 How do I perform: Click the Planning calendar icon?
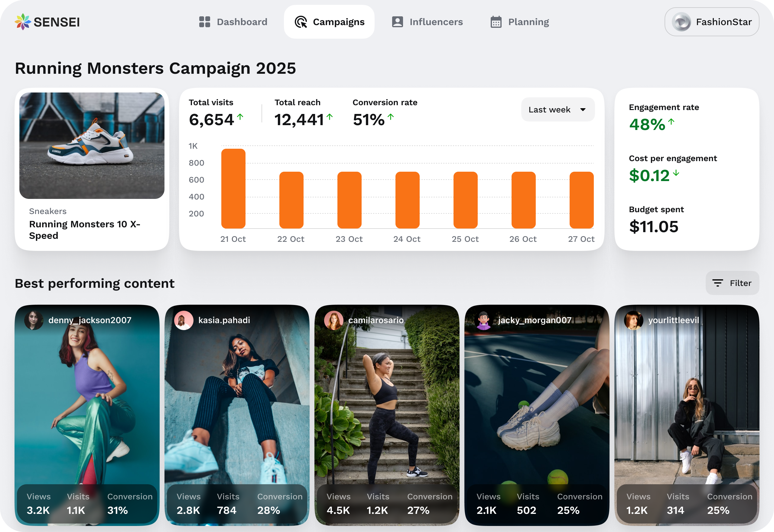coord(496,22)
